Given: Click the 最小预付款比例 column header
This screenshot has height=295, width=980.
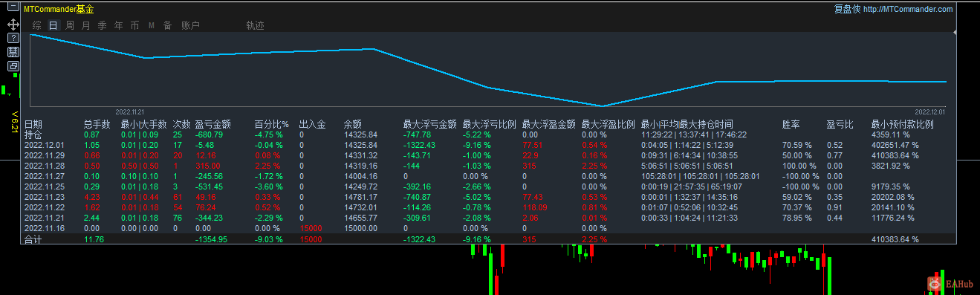Looking at the screenshot, I should point(903,125).
